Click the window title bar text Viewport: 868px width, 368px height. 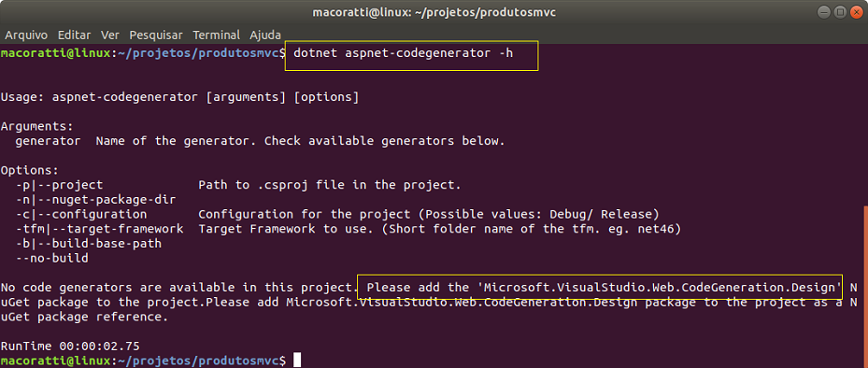434,12
